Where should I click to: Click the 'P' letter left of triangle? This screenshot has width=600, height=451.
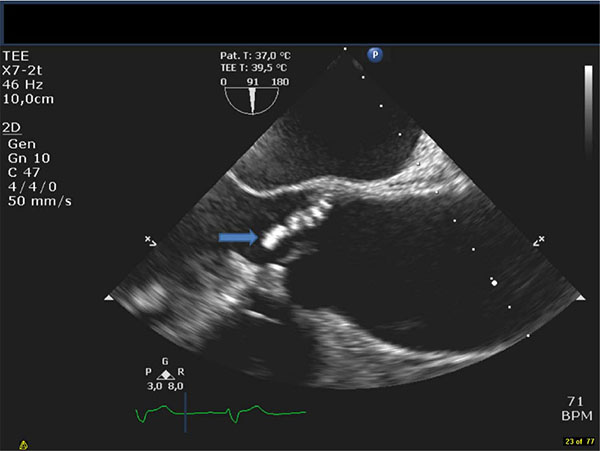point(148,372)
